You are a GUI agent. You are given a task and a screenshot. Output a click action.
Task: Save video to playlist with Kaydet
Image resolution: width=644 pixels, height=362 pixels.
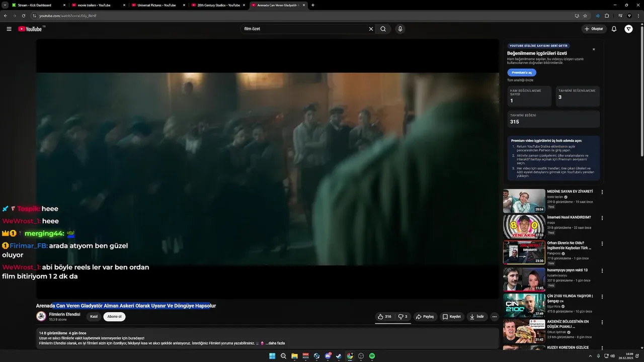coord(452,317)
